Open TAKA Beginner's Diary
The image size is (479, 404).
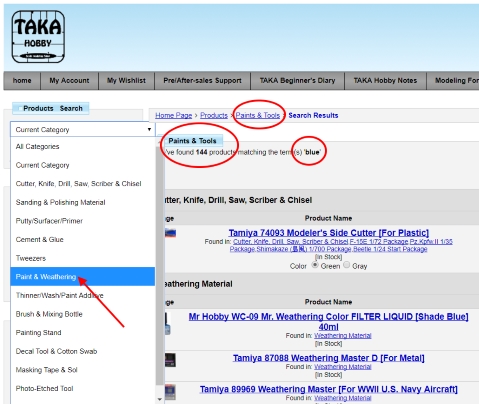tap(297, 81)
